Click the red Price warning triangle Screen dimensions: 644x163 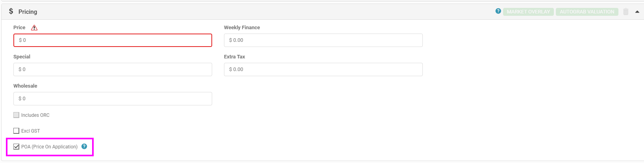(34, 28)
